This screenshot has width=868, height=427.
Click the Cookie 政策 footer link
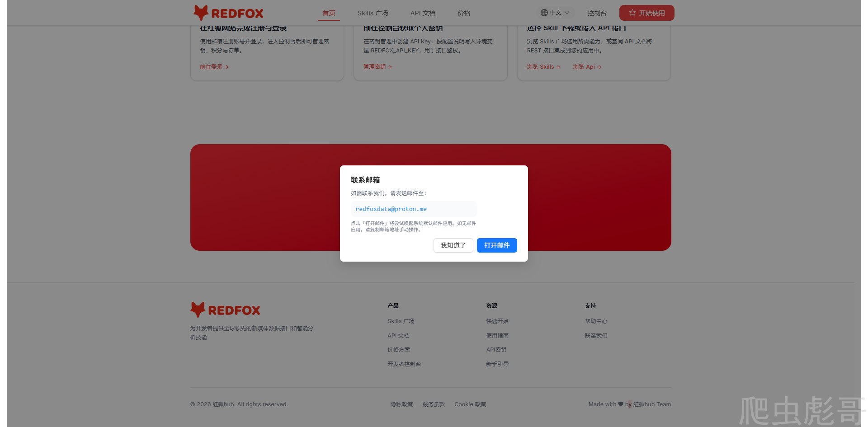[470, 404]
